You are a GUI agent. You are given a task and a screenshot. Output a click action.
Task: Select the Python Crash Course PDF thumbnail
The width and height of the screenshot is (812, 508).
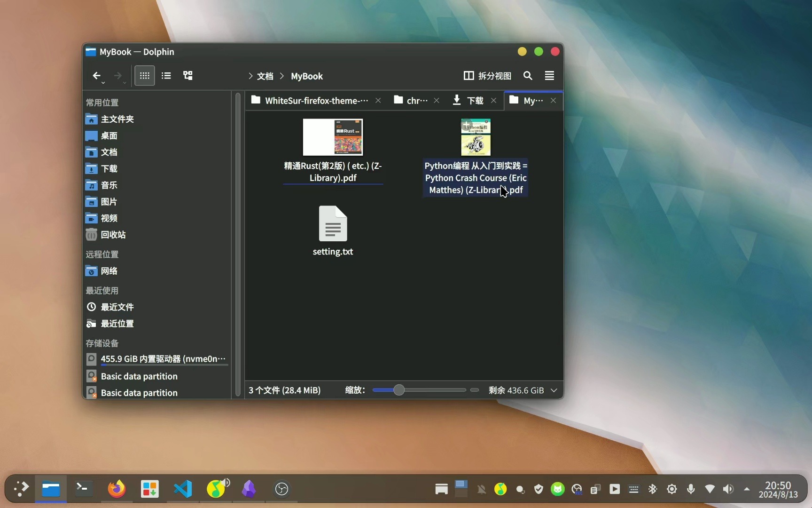click(476, 137)
